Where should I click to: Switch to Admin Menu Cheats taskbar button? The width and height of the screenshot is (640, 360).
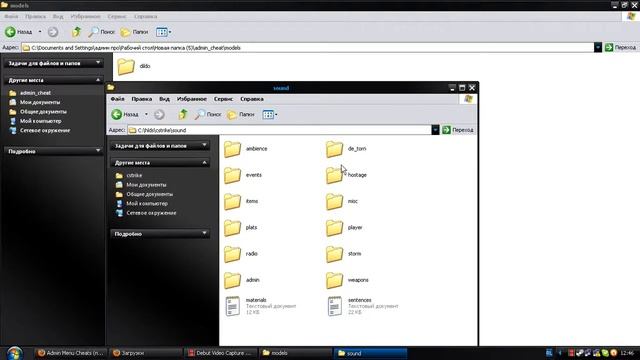pos(70,353)
